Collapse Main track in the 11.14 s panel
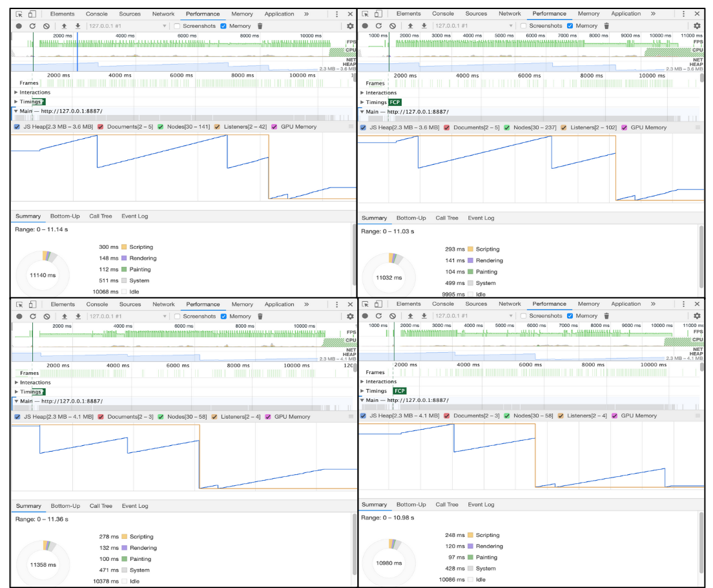The image size is (713, 588). click(16, 111)
